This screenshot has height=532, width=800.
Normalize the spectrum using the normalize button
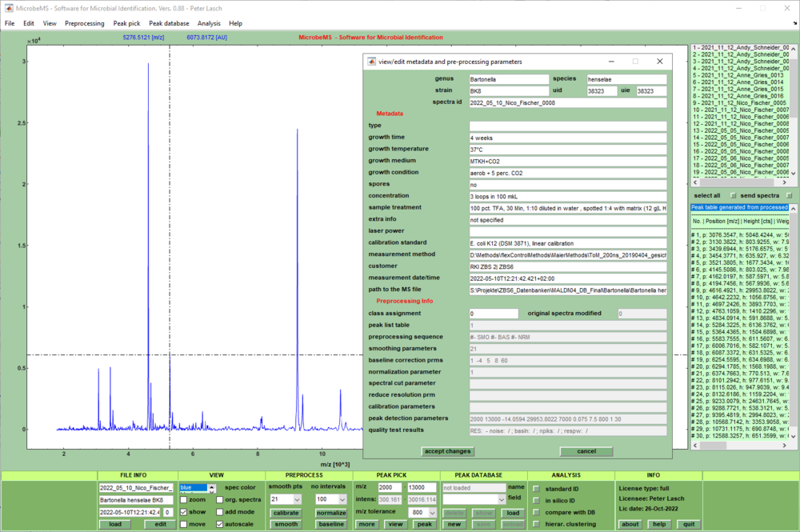point(330,513)
